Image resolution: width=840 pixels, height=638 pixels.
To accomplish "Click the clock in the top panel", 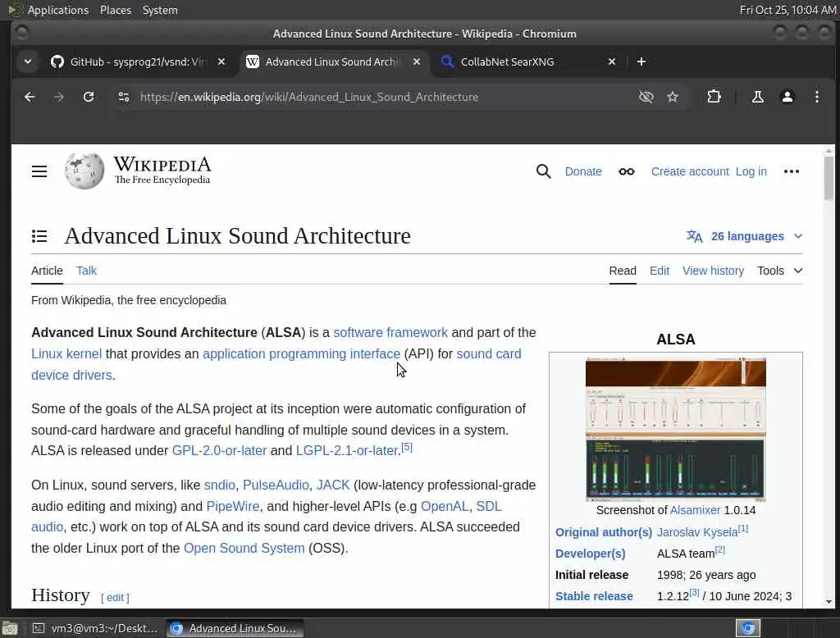I will click(x=787, y=10).
